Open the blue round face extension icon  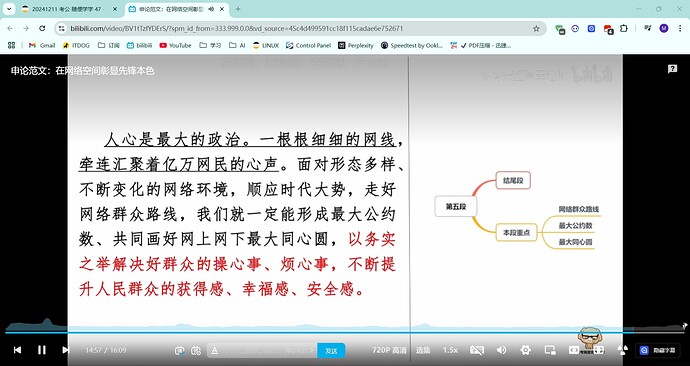(575, 29)
